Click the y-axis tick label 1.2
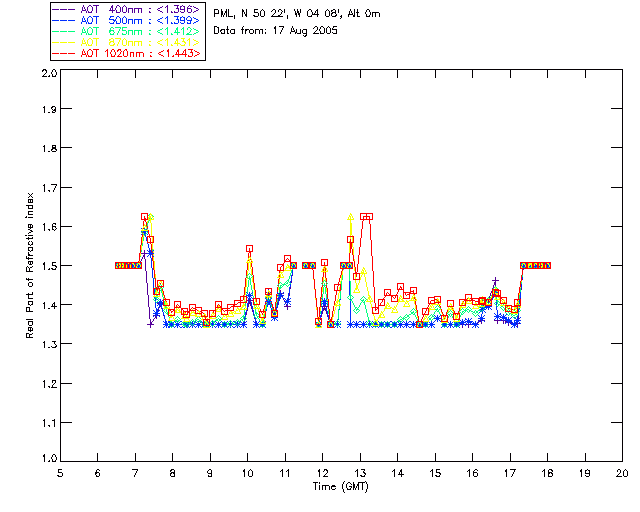This screenshot has width=640, height=512. pyautogui.click(x=49, y=384)
